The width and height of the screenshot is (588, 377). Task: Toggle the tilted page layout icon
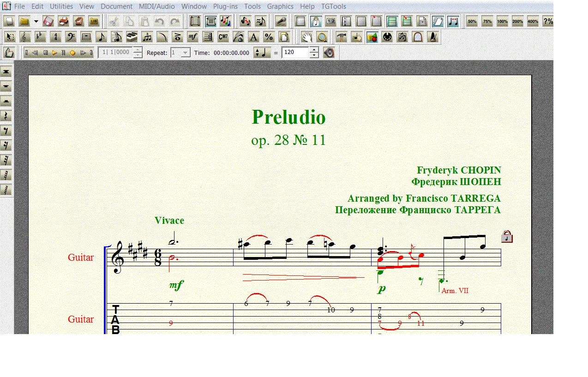point(438,21)
